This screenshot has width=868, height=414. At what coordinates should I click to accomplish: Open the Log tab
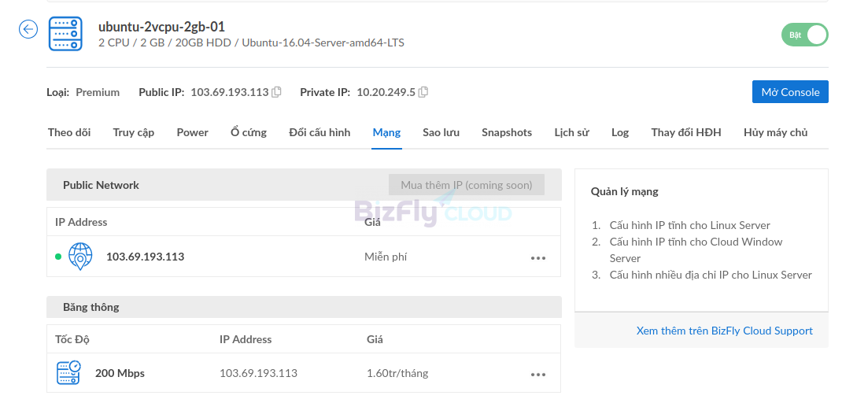tap(620, 132)
